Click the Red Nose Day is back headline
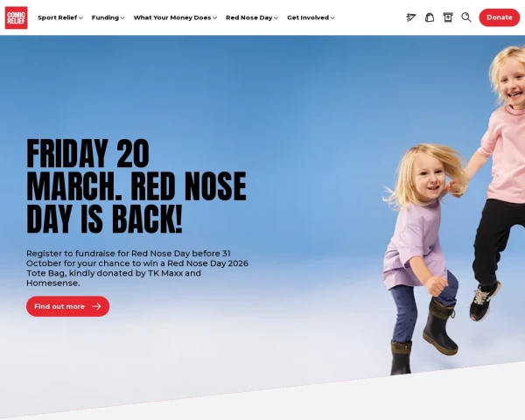 pos(136,186)
